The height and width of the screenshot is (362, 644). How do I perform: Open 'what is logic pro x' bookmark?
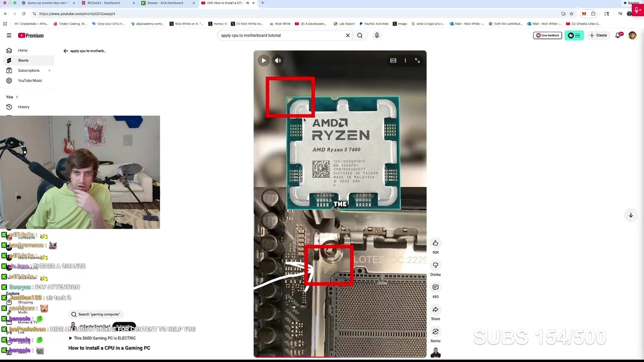click(x=428, y=24)
